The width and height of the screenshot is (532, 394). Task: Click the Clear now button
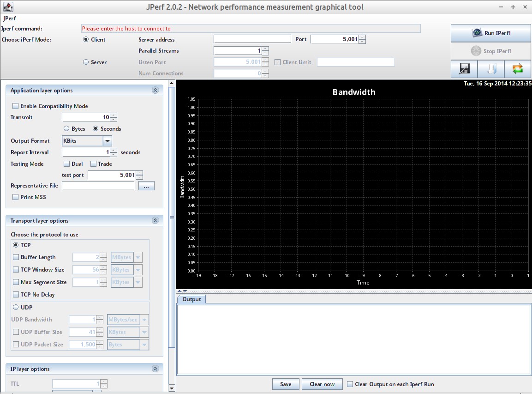pyautogui.click(x=322, y=384)
